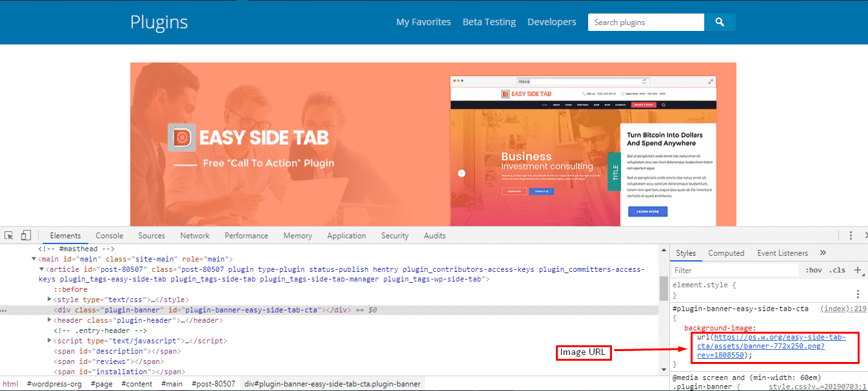Viewport: 868px width, 391px height.
Task: Select the #page breadcrumb item
Action: click(101, 384)
